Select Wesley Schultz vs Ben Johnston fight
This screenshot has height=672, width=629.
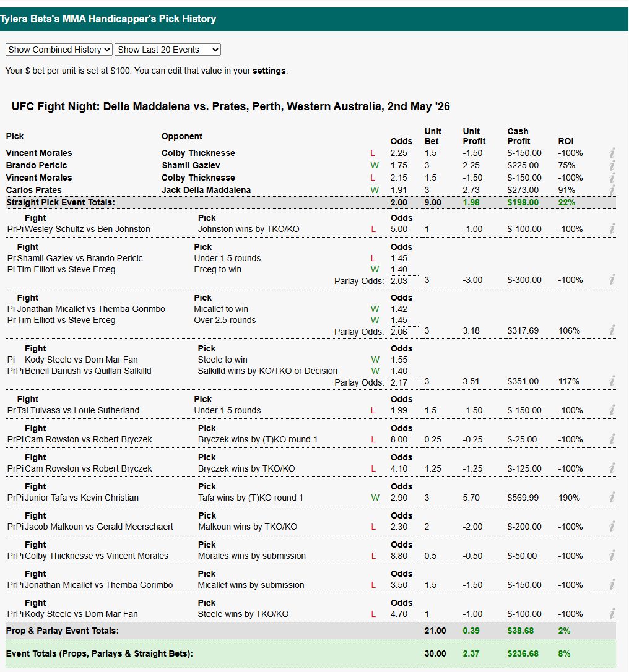pyautogui.click(x=87, y=229)
